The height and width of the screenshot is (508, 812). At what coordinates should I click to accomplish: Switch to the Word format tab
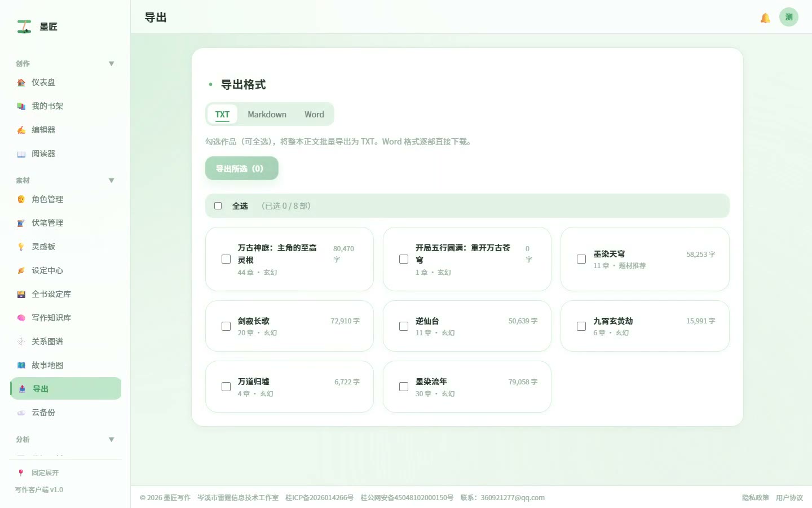pos(314,114)
